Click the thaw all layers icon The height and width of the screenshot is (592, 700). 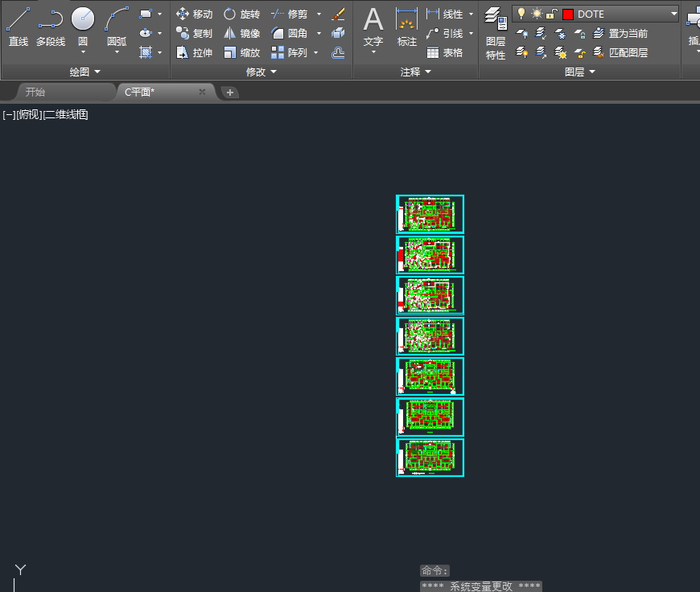click(x=561, y=52)
